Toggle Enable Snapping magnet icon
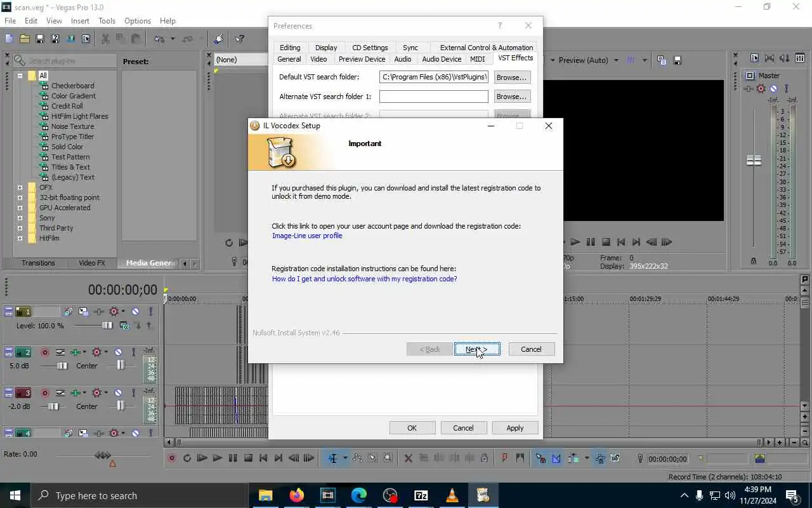The image size is (812, 508). [540, 458]
